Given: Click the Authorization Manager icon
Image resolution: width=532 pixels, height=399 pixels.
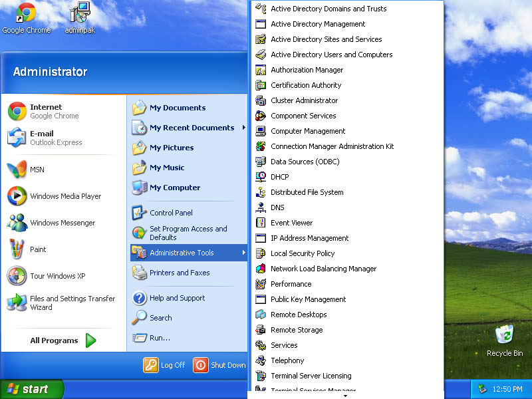Looking at the screenshot, I should point(261,70).
